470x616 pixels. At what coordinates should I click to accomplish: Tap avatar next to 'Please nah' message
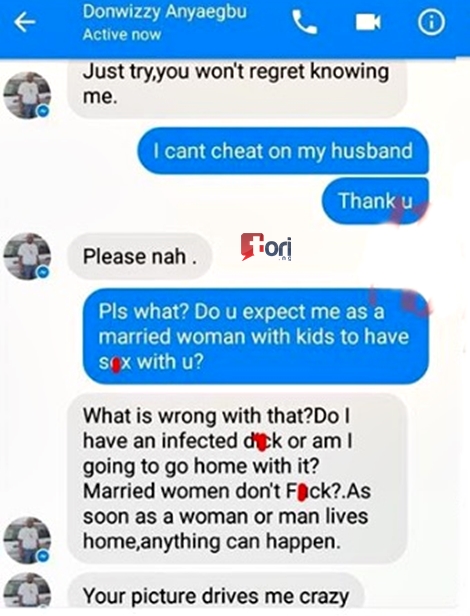click(x=27, y=256)
